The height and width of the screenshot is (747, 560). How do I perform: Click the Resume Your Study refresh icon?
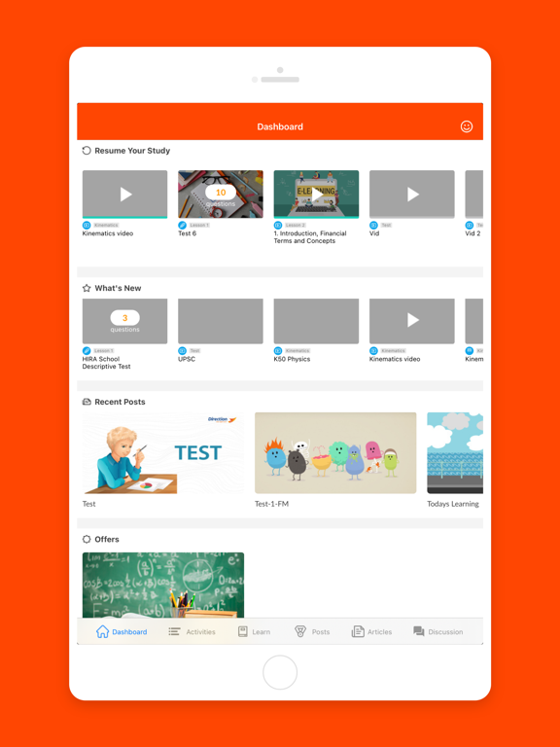click(87, 151)
